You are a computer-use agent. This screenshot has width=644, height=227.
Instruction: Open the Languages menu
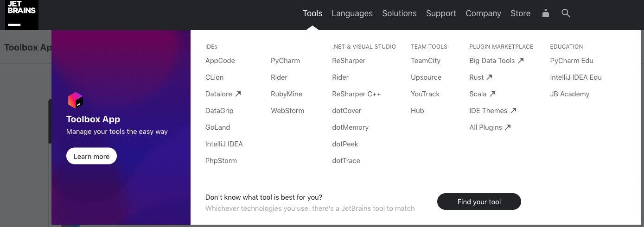(352, 13)
